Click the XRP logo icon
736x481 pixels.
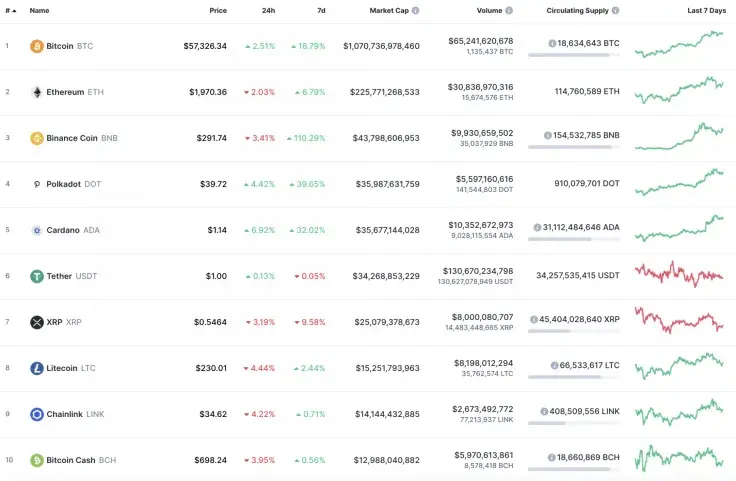point(37,322)
